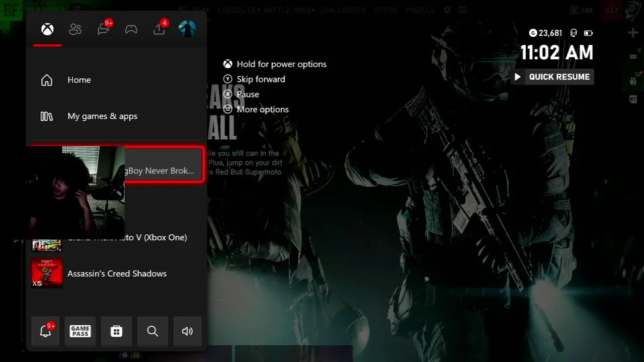The height and width of the screenshot is (362, 644).
Task: Open the Chats and parties tab
Action: point(104,29)
